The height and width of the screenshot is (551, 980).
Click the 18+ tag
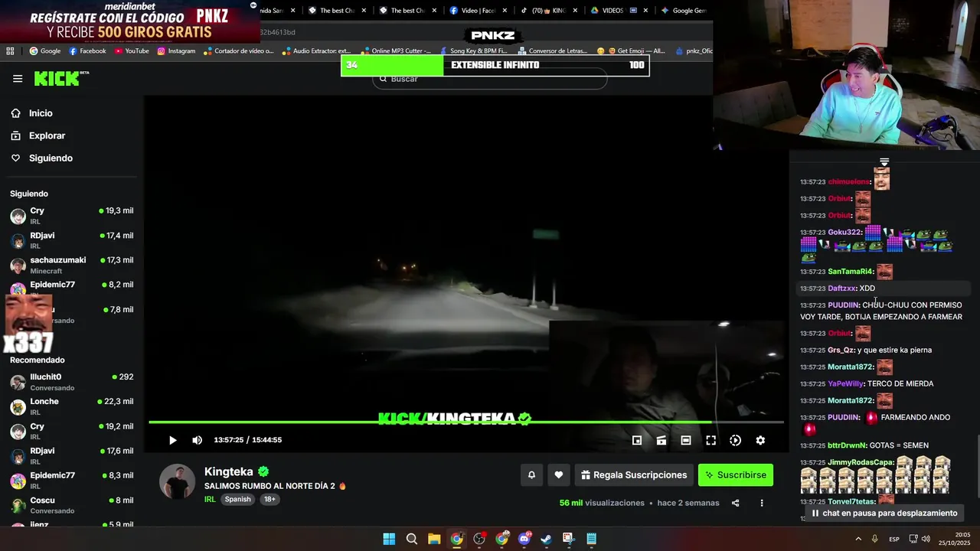click(269, 499)
